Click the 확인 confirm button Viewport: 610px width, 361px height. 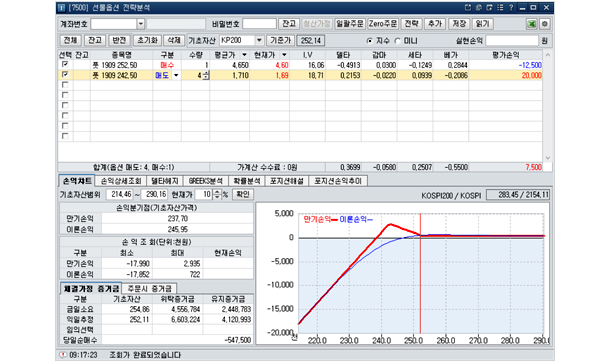pos(243,194)
